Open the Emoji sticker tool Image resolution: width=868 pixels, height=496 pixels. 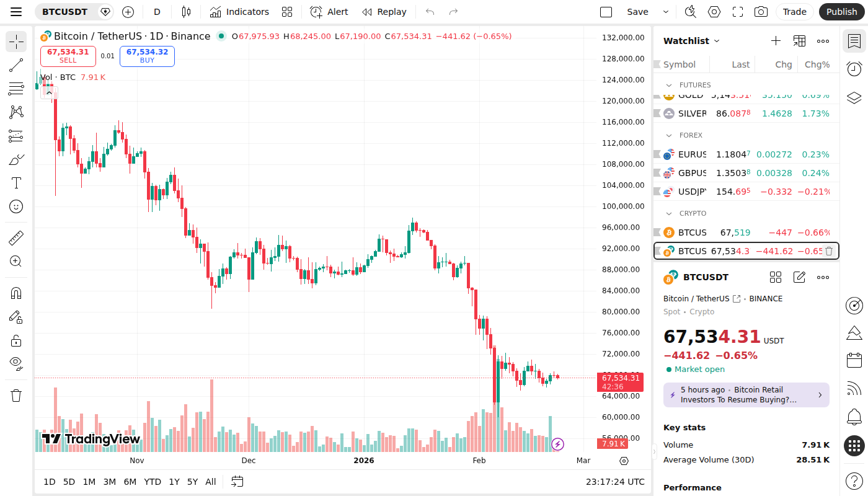tap(15, 206)
